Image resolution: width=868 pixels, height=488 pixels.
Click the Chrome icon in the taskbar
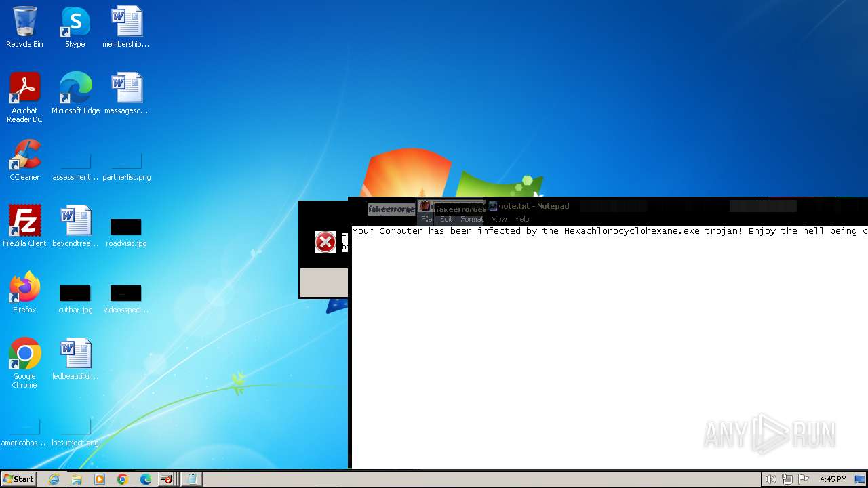pos(123,479)
